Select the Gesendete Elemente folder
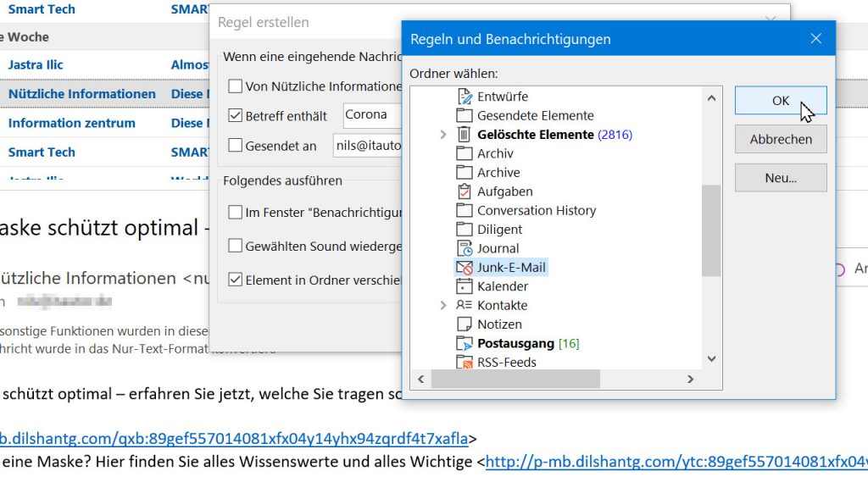 pyautogui.click(x=535, y=116)
